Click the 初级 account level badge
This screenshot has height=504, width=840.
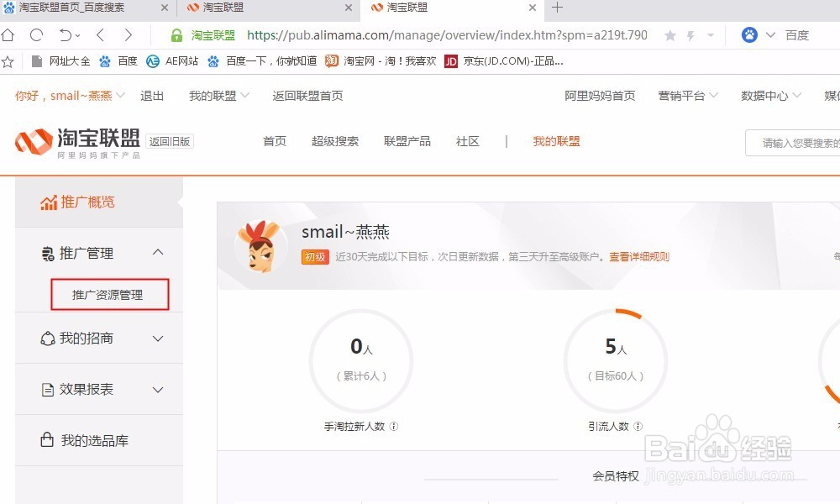[315, 257]
